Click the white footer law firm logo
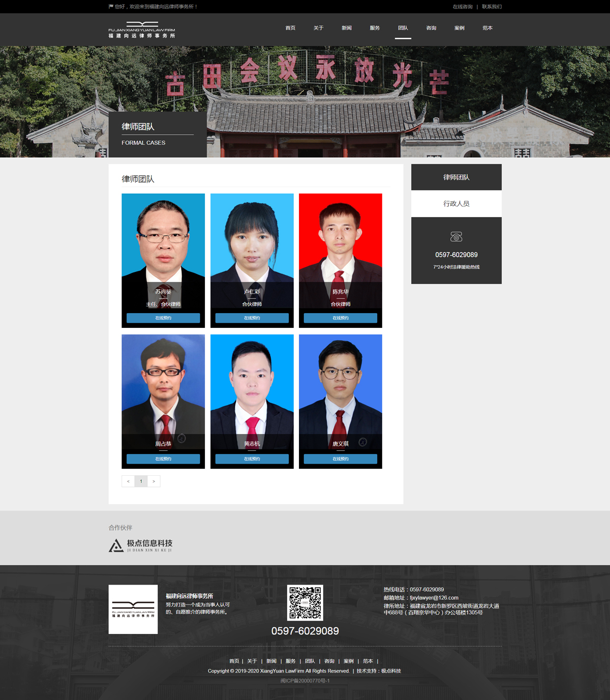Image resolution: width=610 pixels, height=700 pixels. pos(133,609)
